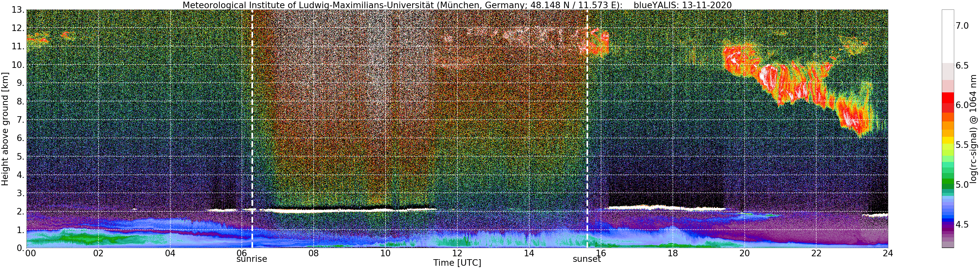Click the white top segment of the colorbar
The height and width of the screenshot is (269, 980).
pyautogui.click(x=948, y=36)
